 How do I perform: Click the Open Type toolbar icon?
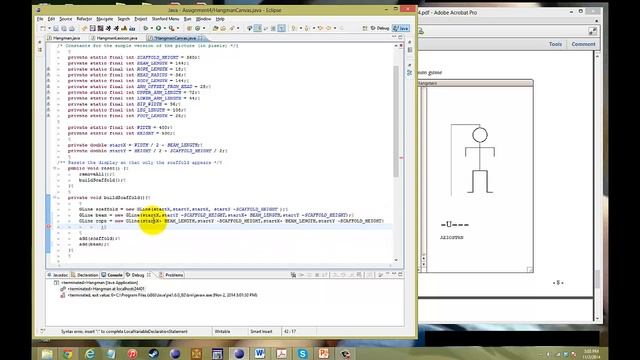click(215, 29)
